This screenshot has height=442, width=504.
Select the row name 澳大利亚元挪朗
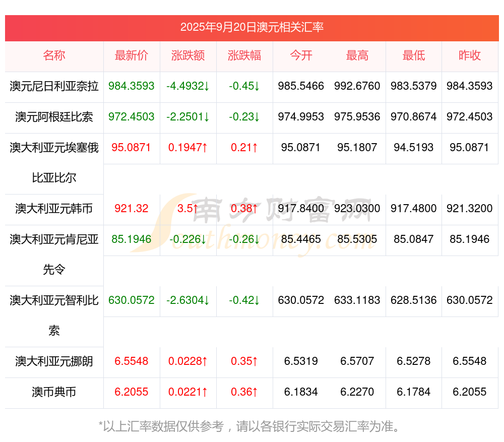point(54,361)
